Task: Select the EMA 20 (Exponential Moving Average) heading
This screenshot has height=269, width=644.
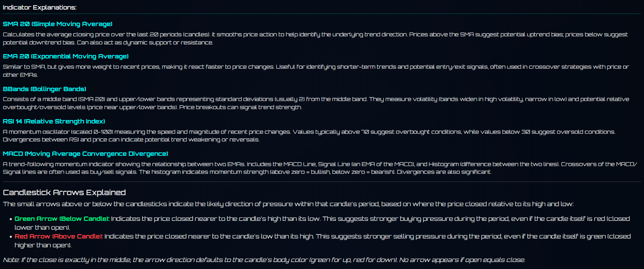Action: tap(66, 56)
